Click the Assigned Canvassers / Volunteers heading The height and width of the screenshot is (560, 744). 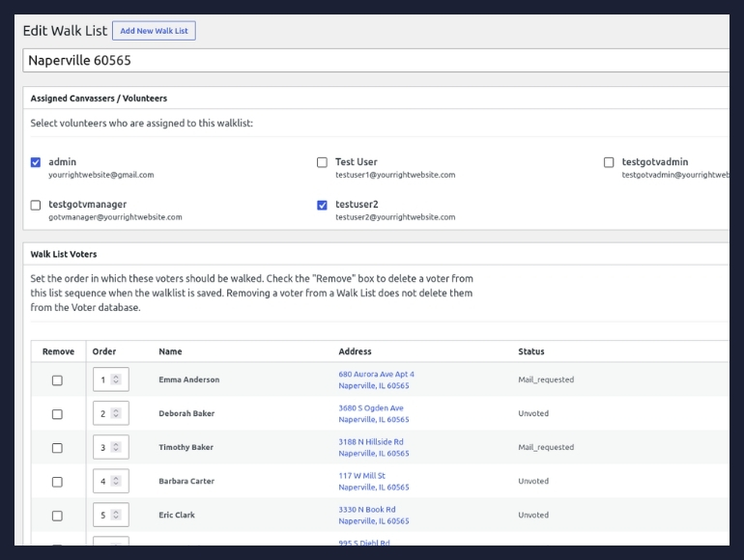tap(99, 98)
